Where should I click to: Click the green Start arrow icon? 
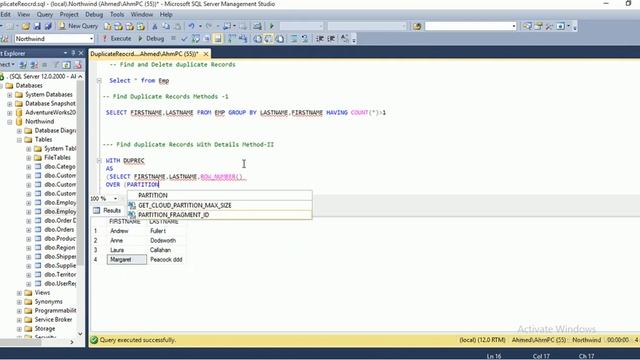tap(272, 26)
